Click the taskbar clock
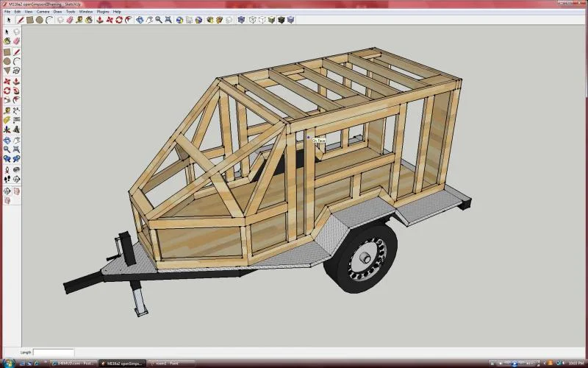 [x=576, y=363]
